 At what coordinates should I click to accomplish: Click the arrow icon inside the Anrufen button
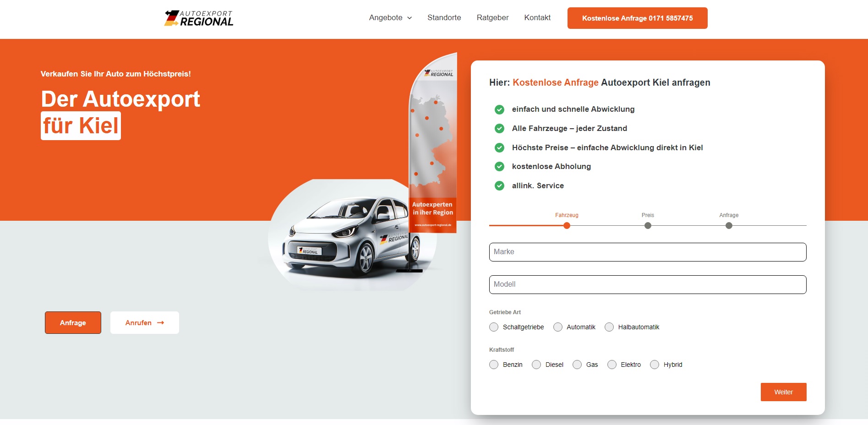(160, 322)
